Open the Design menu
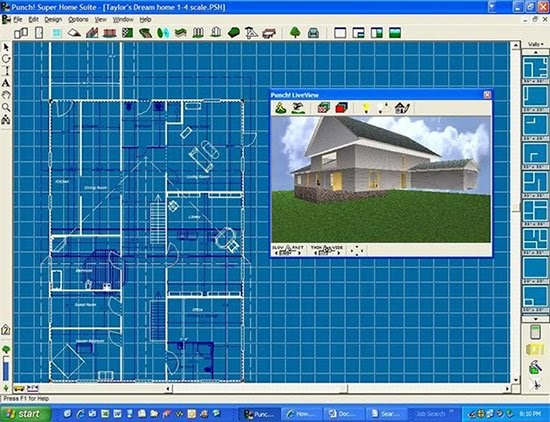The height and width of the screenshot is (422, 550). (x=53, y=20)
